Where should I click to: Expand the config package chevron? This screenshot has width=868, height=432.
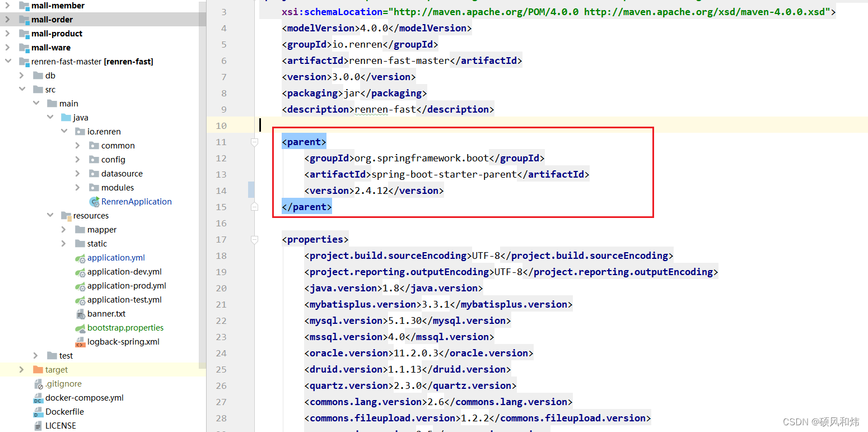[77, 160]
